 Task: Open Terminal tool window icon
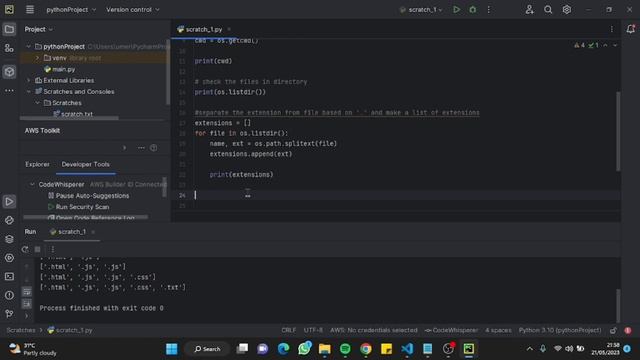click(9, 276)
